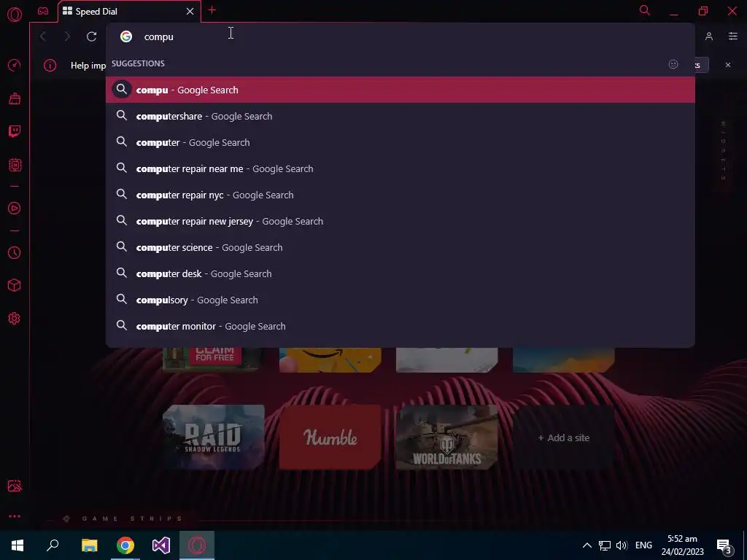
Task: Select 'computer desk' suggestion
Action: (x=400, y=273)
